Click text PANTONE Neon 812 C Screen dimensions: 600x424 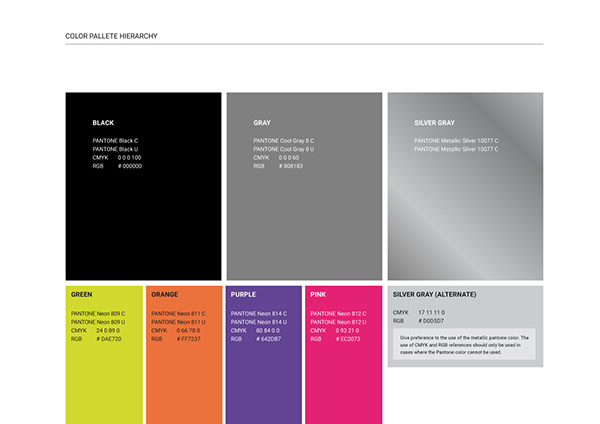(x=338, y=313)
